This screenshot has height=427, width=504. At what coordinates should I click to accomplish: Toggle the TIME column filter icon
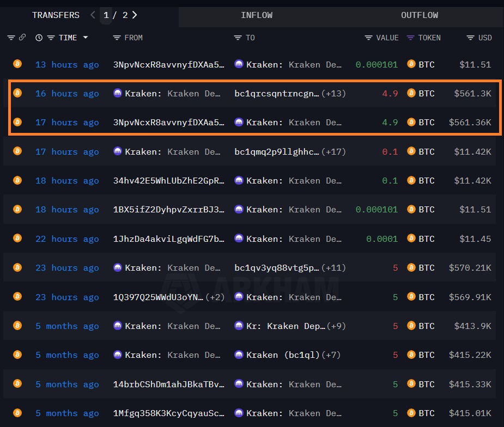tap(52, 38)
